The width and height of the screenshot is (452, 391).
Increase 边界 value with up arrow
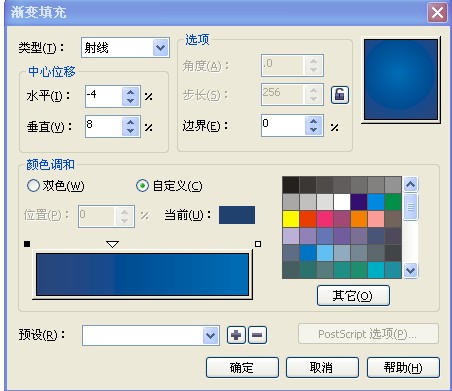click(x=313, y=121)
